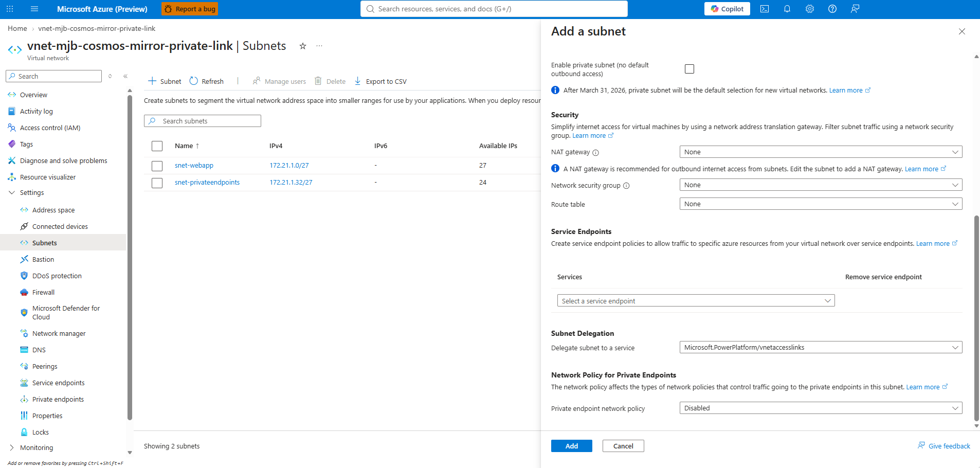Check the snet-privateendpoints row checkbox
This screenshot has width=980, height=468.
(x=157, y=183)
